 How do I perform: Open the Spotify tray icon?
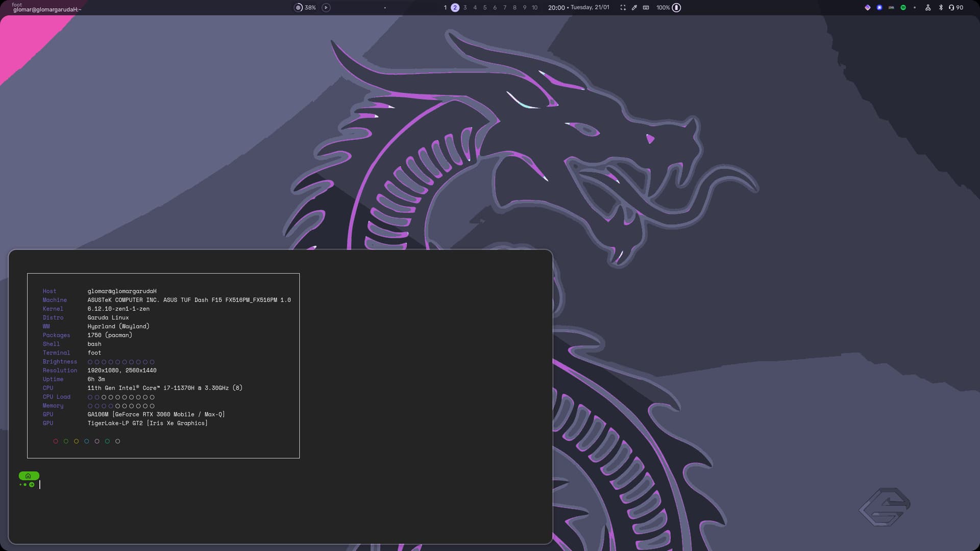tap(903, 8)
